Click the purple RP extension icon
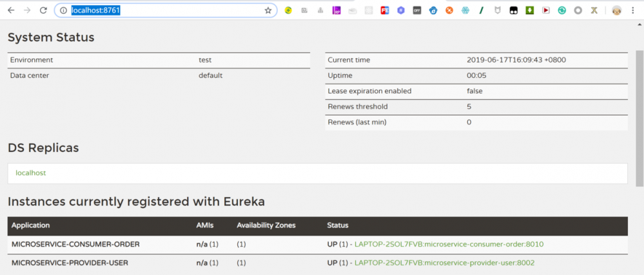This screenshot has width=644, height=275. [x=337, y=10]
